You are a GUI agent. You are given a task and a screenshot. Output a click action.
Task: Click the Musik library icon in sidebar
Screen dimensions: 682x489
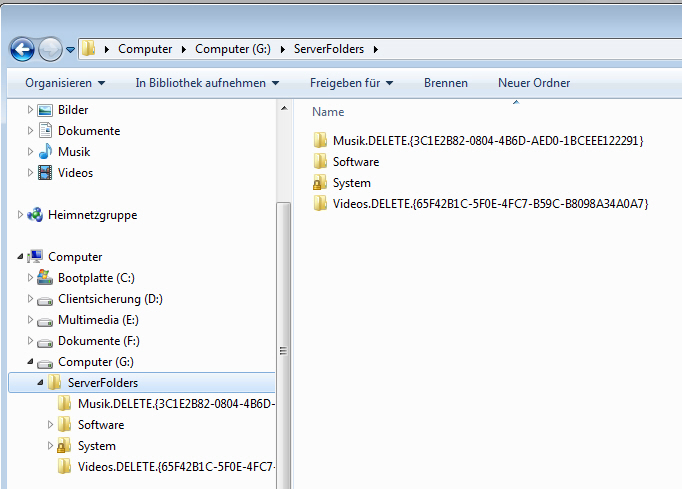(x=45, y=152)
